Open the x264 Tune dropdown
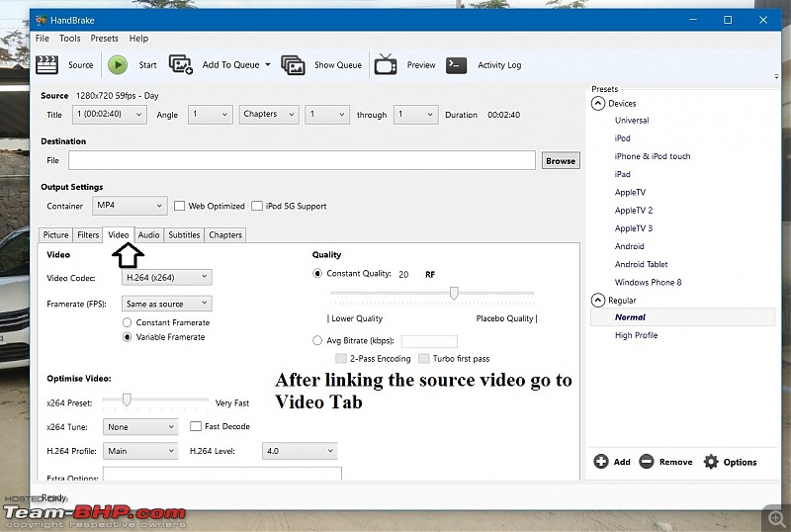This screenshot has height=532, width=791. (x=140, y=427)
